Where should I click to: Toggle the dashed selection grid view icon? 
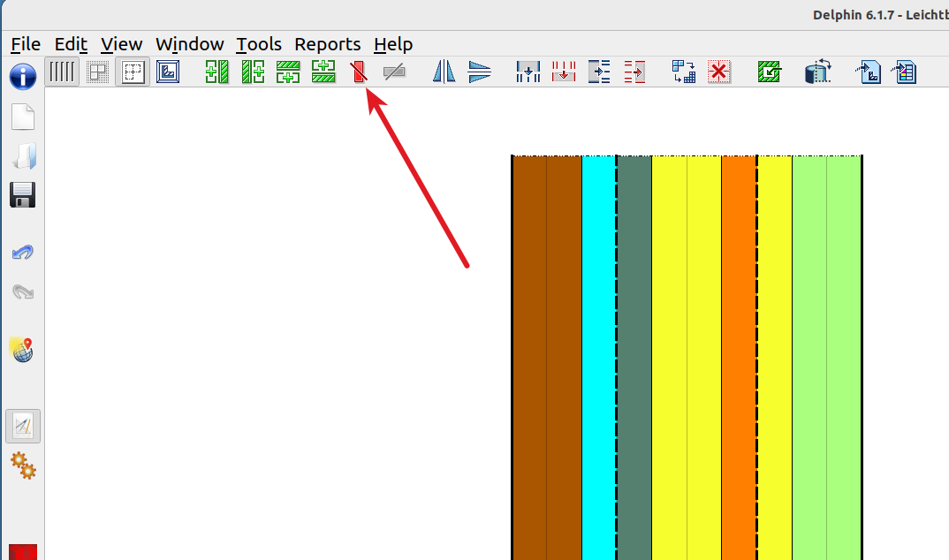pos(133,72)
